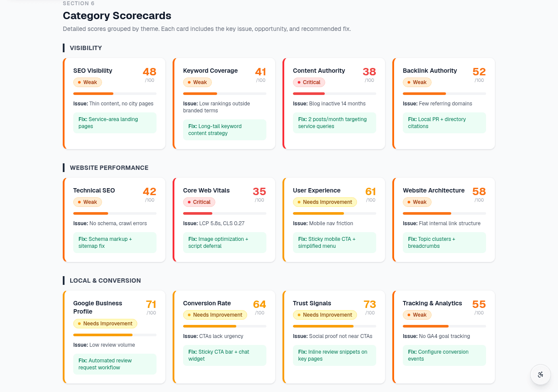Click the Core Web Vitals progress bar

tap(225, 213)
